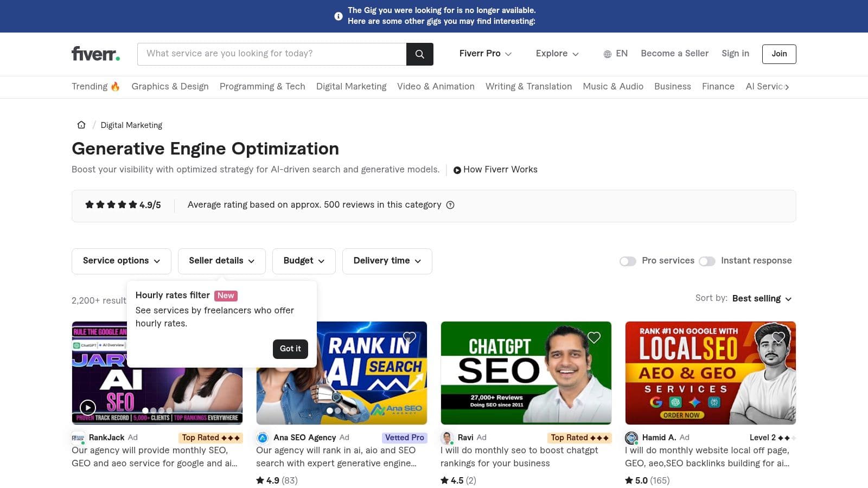Expand the Budget filter
Screen dimensions: 868x488
(x=303, y=261)
